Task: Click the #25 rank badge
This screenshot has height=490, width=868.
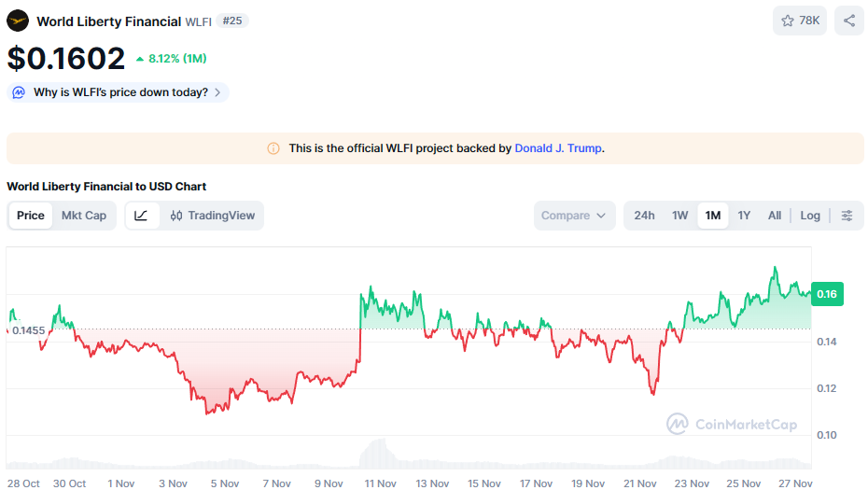Action: click(233, 21)
